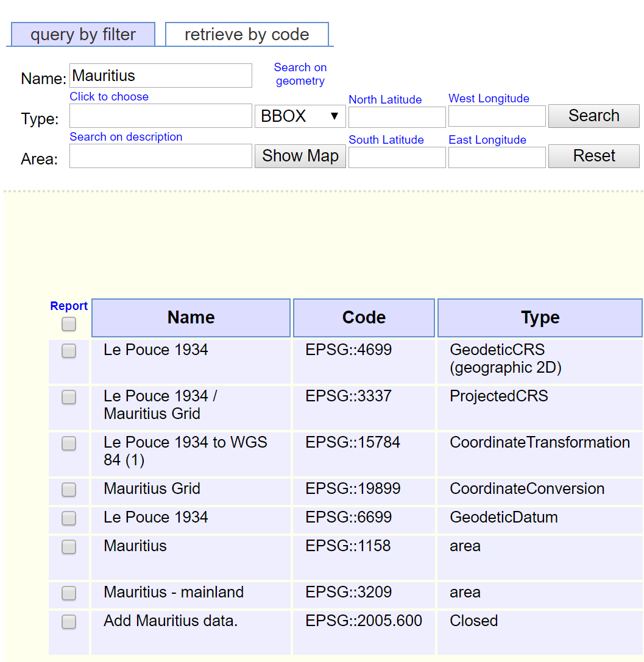Tick the Add Mauritius data row checkbox
The width and height of the screenshot is (644, 662).
69,622
